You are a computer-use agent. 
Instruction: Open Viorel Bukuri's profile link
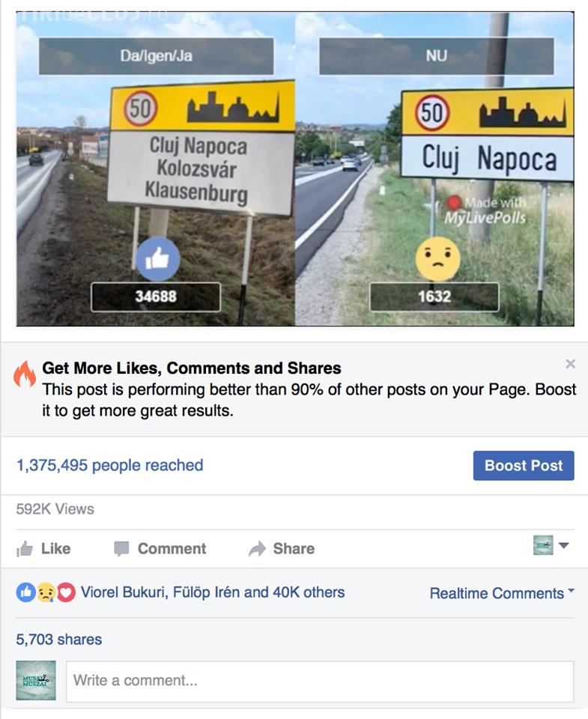(x=124, y=592)
